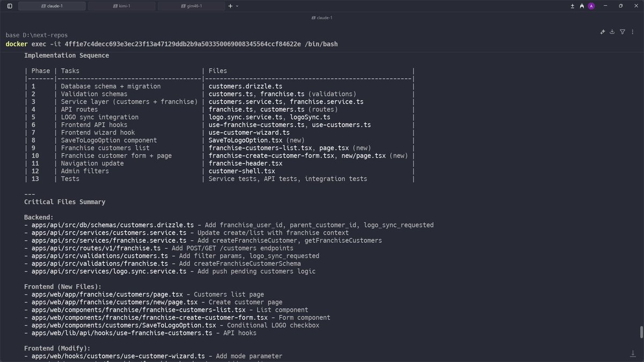Click the 'Frontend (New Files):' label
This screenshot has height=362, width=644.
[63, 287]
